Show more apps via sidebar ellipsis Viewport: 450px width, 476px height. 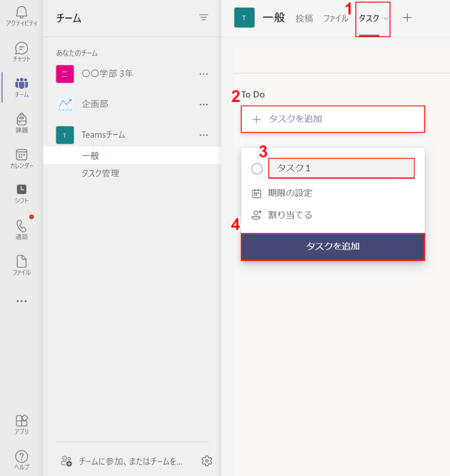coord(21,301)
